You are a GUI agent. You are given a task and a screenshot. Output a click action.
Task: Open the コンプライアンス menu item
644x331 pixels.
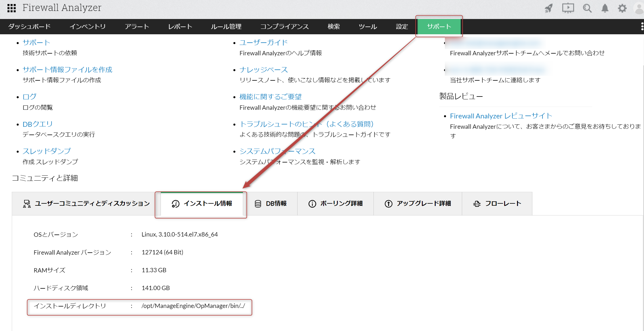tap(284, 27)
